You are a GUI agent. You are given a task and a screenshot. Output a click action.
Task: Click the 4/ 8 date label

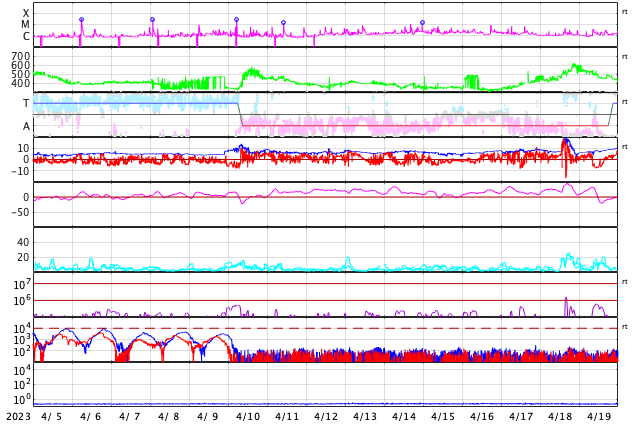click(x=169, y=416)
